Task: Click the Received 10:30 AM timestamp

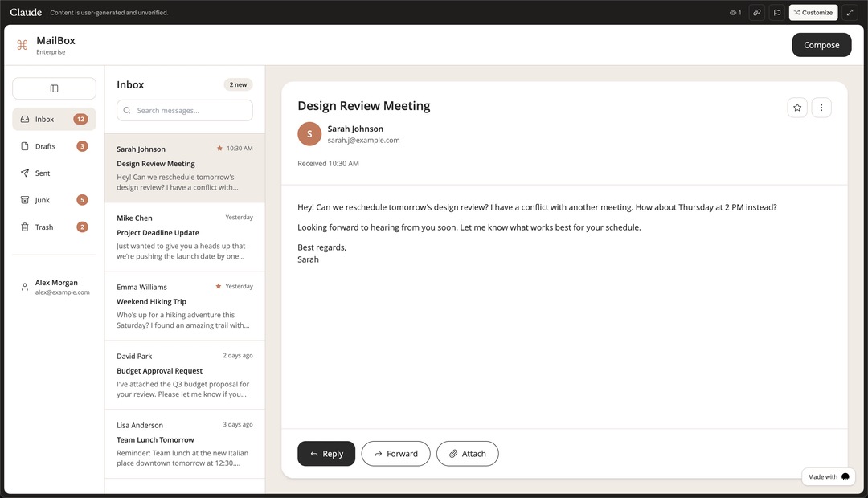Action: pyautogui.click(x=328, y=164)
